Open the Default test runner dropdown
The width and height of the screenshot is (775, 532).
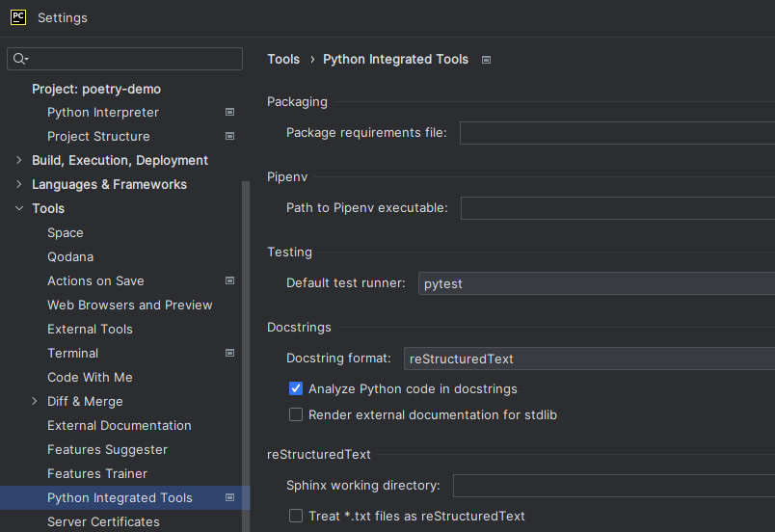tap(597, 284)
